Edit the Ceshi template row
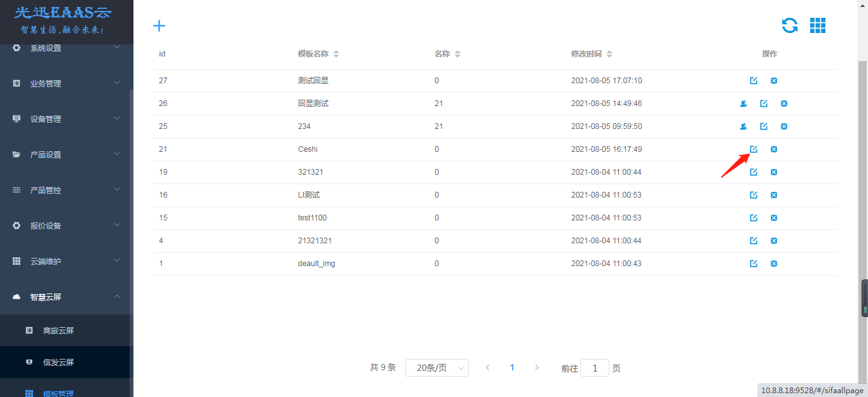The width and height of the screenshot is (868, 397). tap(754, 149)
